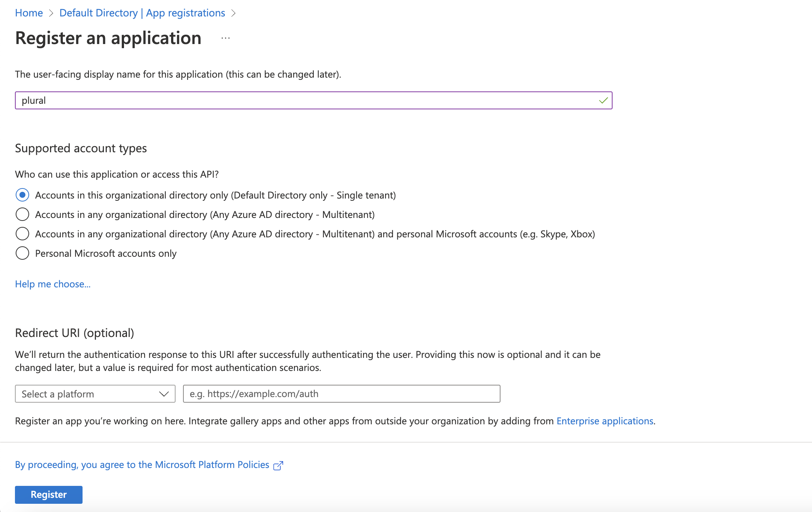The height and width of the screenshot is (512, 812).
Task: Click the ellipsis more options icon
Action: coord(226,38)
